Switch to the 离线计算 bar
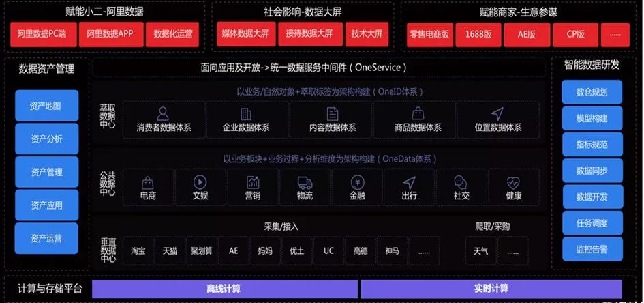This screenshot has height=303, width=644. (x=224, y=289)
